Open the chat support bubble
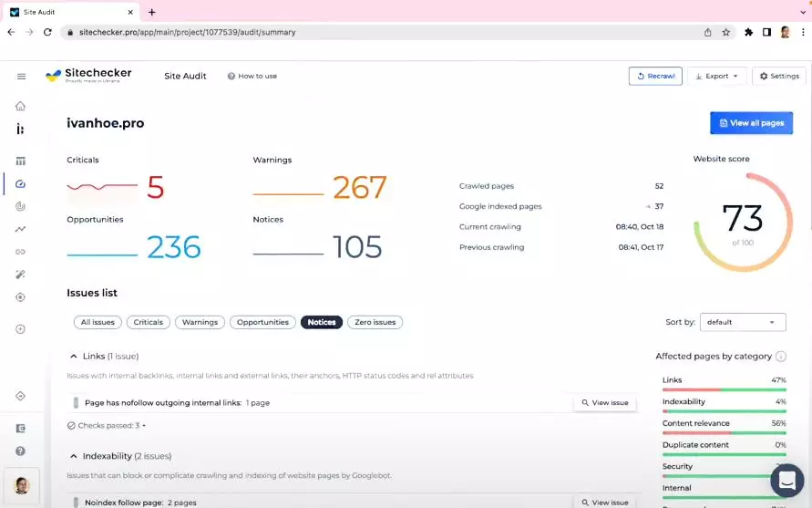This screenshot has width=812, height=508. pos(786,481)
